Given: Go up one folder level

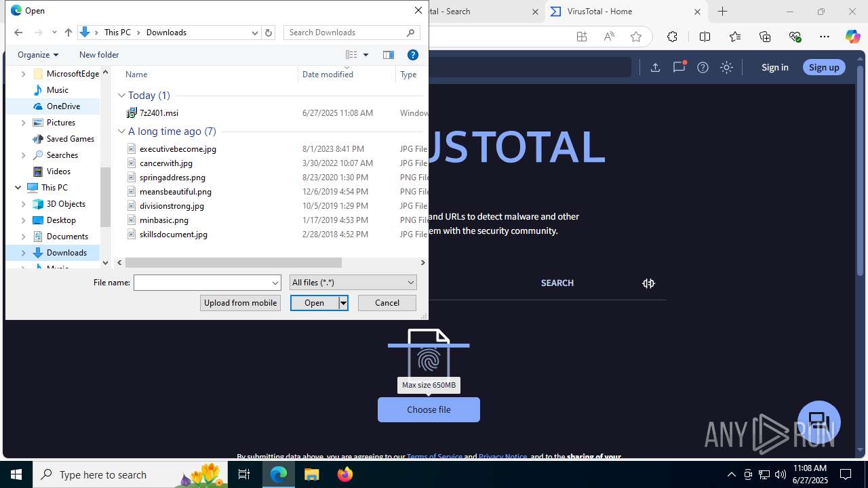Looking at the screenshot, I should 68,33.
